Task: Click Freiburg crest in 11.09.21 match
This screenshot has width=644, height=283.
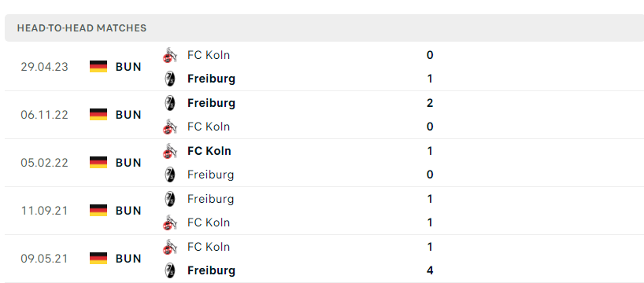Action: pyautogui.click(x=169, y=199)
